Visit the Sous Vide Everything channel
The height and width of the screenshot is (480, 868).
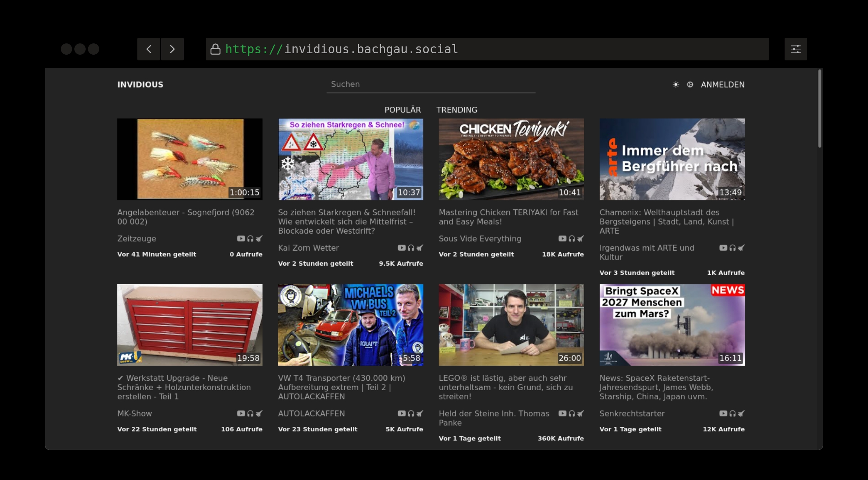[480, 238]
